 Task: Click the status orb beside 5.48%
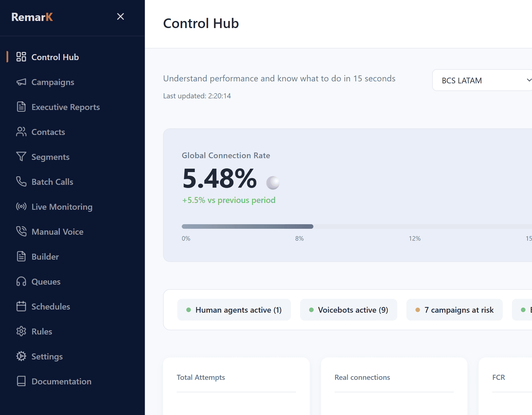pos(273,183)
